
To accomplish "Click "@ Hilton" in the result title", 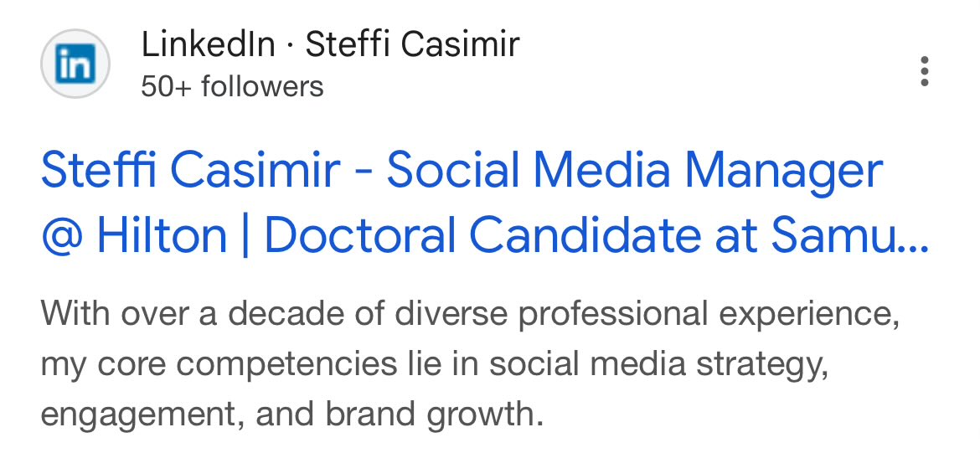I will (x=134, y=237).
